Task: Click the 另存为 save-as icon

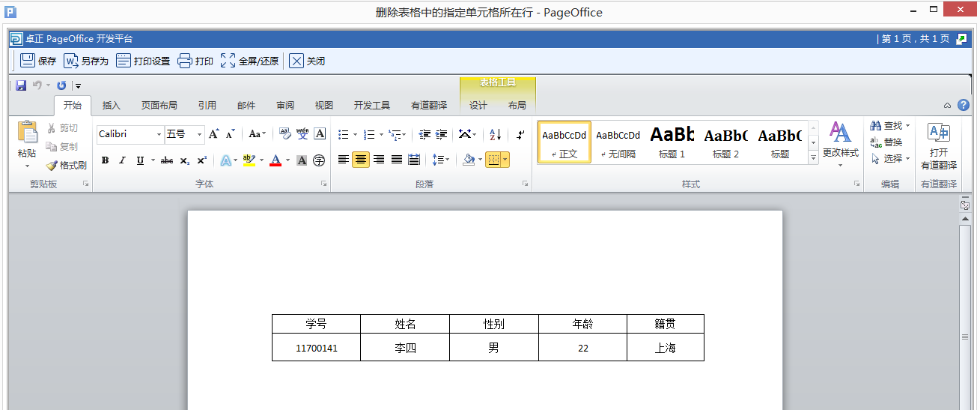Action: [71, 61]
